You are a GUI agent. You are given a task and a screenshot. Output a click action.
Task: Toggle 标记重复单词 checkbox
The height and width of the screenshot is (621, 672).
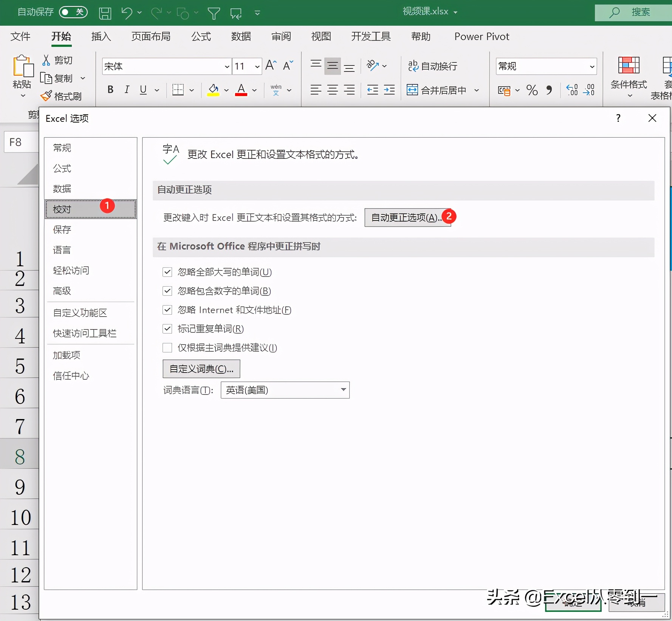click(x=167, y=329)
